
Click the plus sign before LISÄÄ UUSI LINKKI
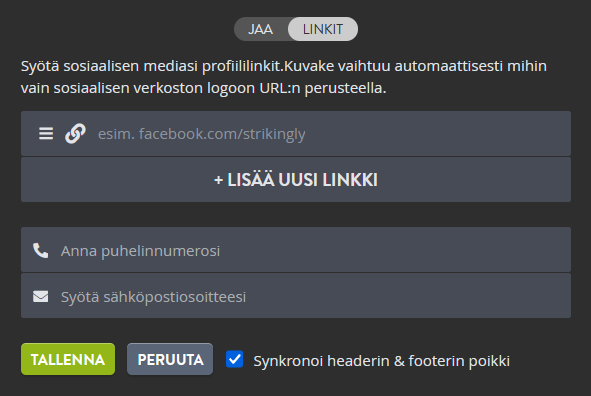(218, 180)
